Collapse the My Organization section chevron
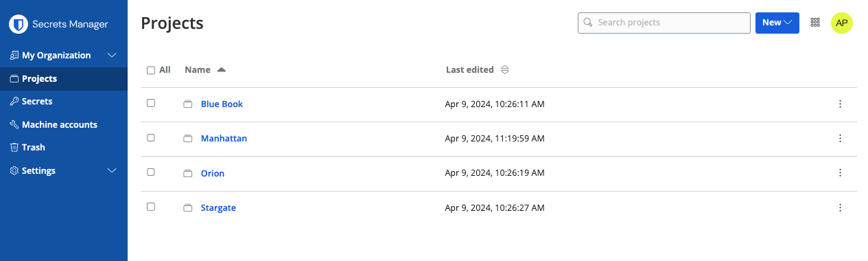The height and width of the screenshot is (261, 868). [x=113, y=55]
